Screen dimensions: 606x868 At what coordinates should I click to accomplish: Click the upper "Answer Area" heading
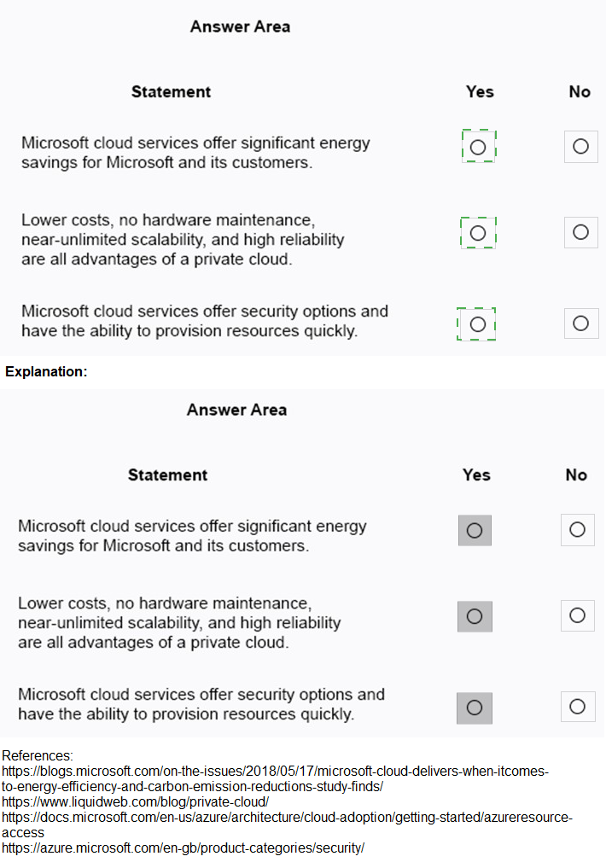[240, 26]
